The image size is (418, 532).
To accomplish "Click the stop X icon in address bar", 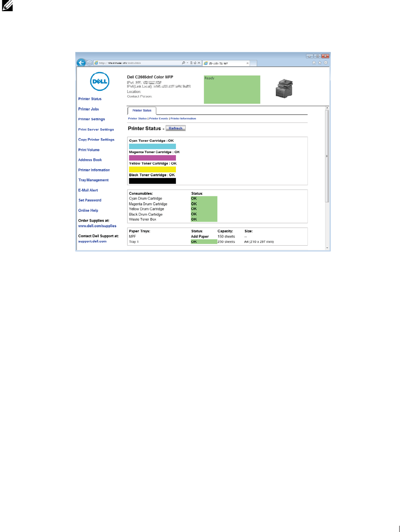I will pos(199,63).
